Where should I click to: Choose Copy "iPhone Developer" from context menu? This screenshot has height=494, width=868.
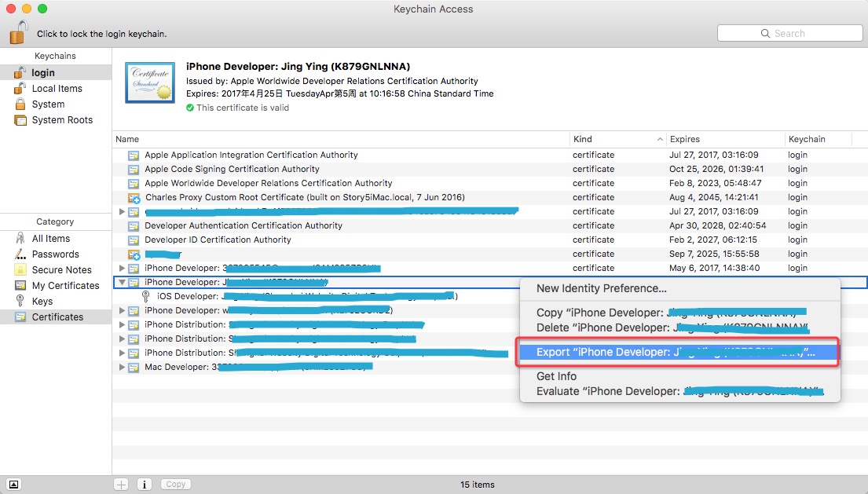[x=679, y=313]
